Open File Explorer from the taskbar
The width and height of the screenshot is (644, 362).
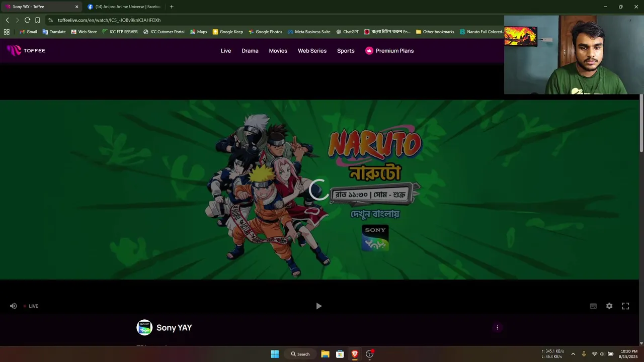click(325, 354)
